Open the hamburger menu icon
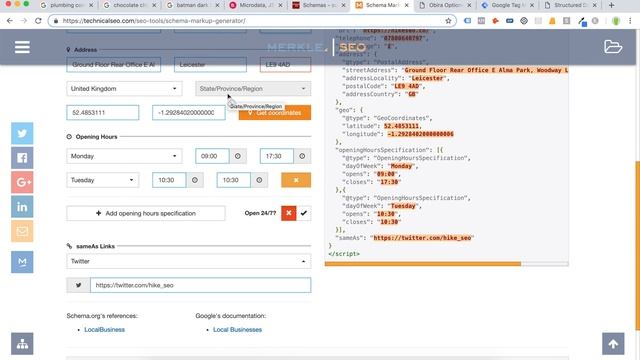 [x=22, y=47]
